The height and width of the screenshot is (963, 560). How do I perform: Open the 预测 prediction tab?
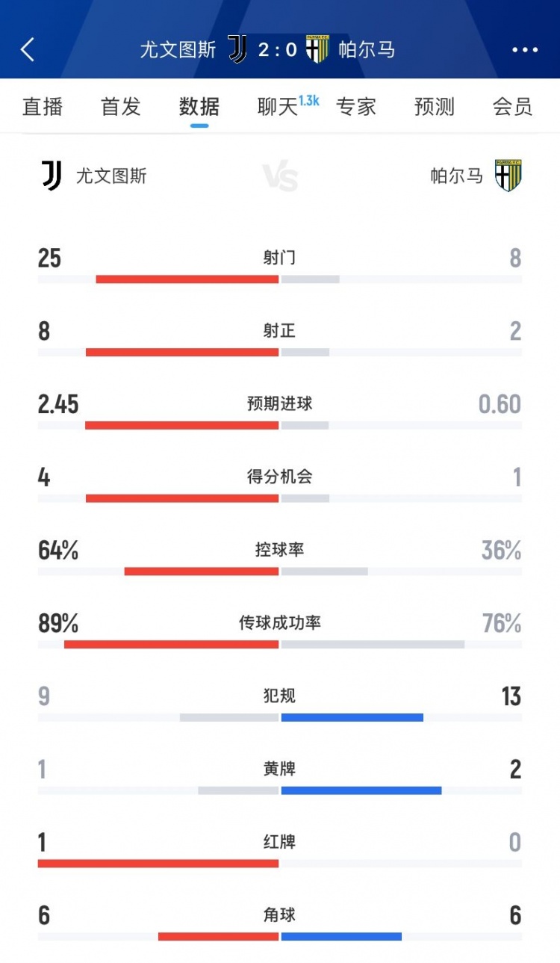click(435, 107)
